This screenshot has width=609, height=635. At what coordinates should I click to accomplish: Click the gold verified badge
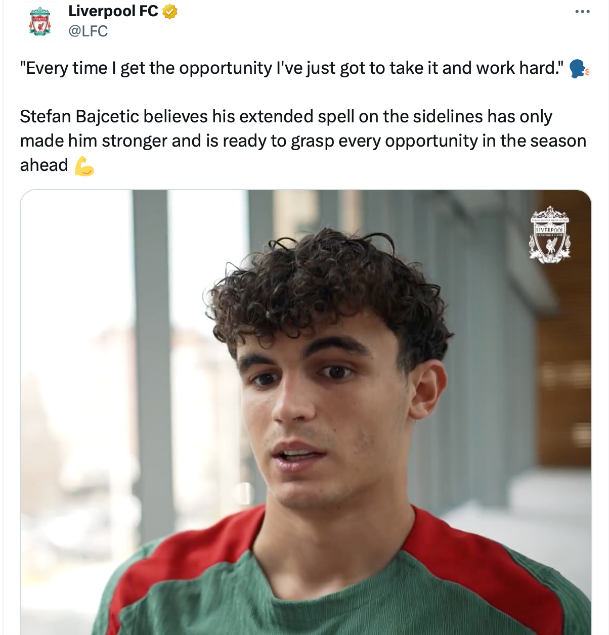click(171, 12)
